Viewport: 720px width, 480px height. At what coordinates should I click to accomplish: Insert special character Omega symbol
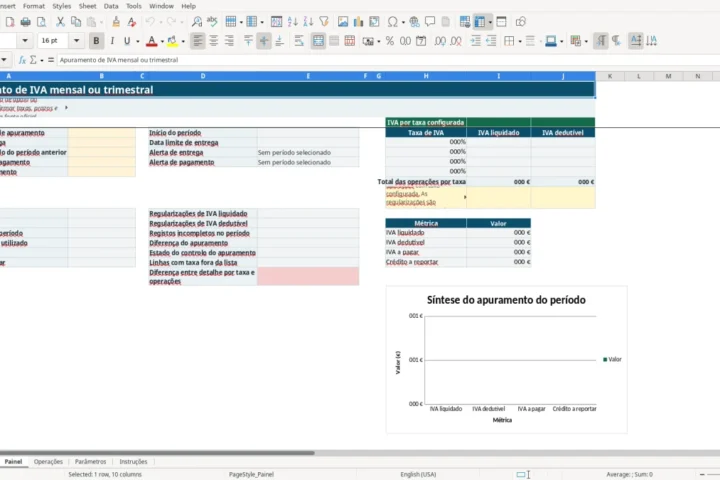click(x=393, y=22)
